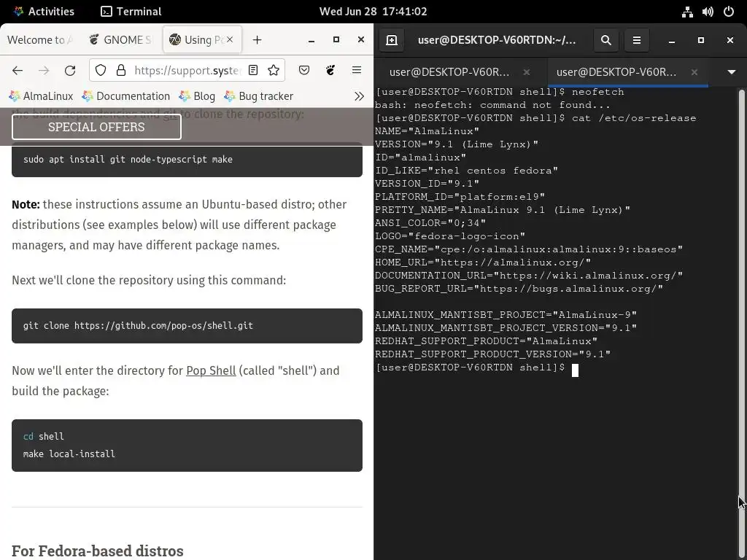Open the clock and calendar panel
The height and width of the screenshot is (560, 747).
click(x=373, y=12)
